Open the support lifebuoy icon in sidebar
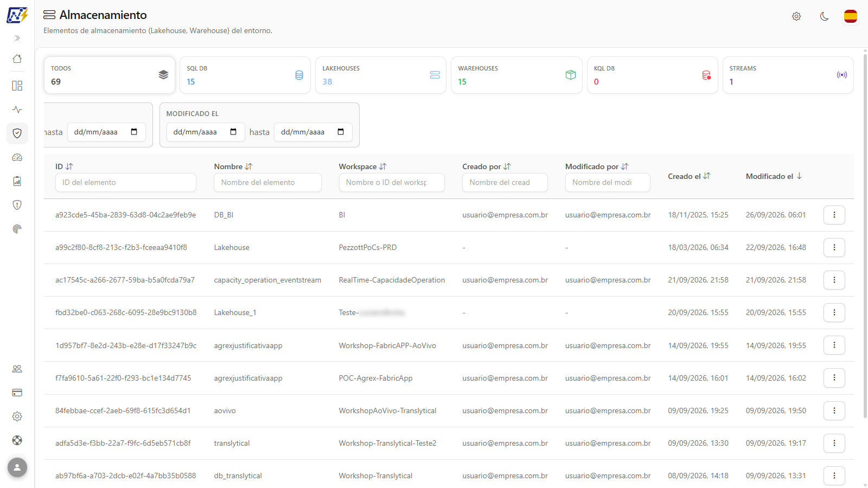The width and height of the screenshot is (868, 488). point(17,440)
